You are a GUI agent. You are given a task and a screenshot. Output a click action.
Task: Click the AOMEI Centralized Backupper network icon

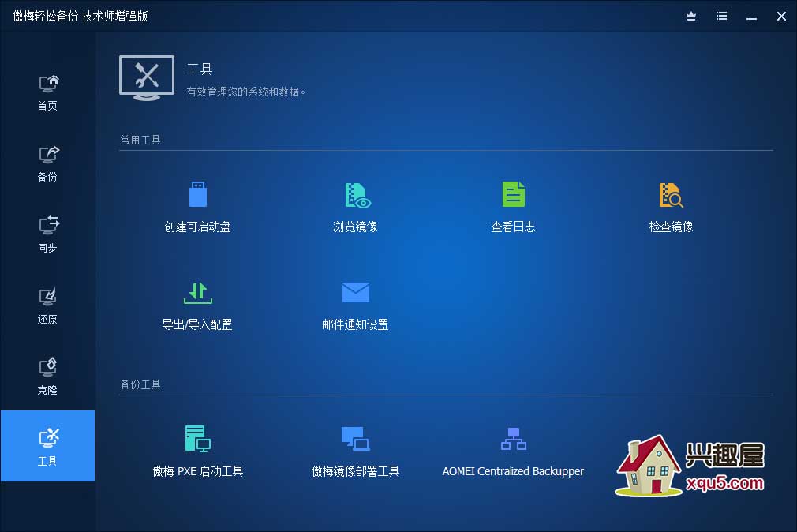click(x=514, y=439)
